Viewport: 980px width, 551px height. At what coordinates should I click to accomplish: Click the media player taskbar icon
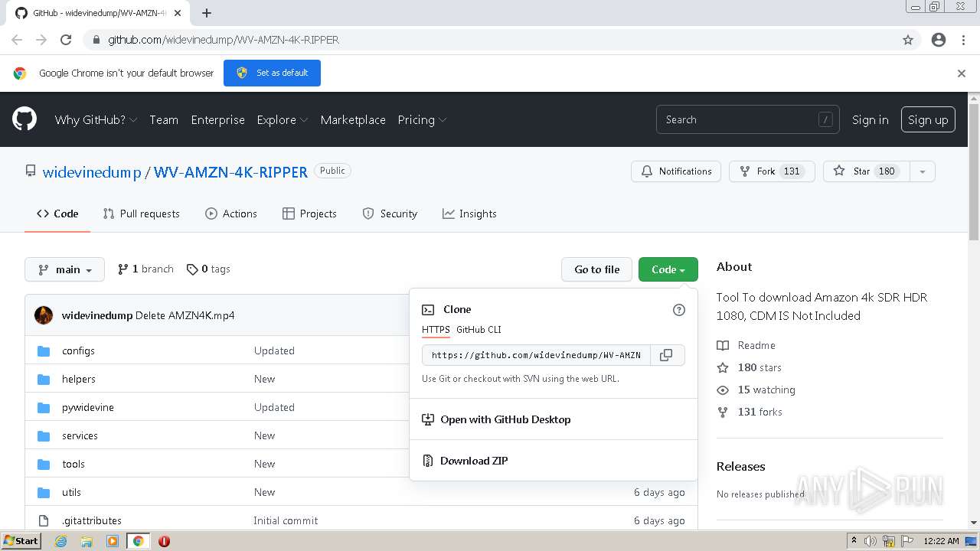pyautogui.click(x=113, y=541)
